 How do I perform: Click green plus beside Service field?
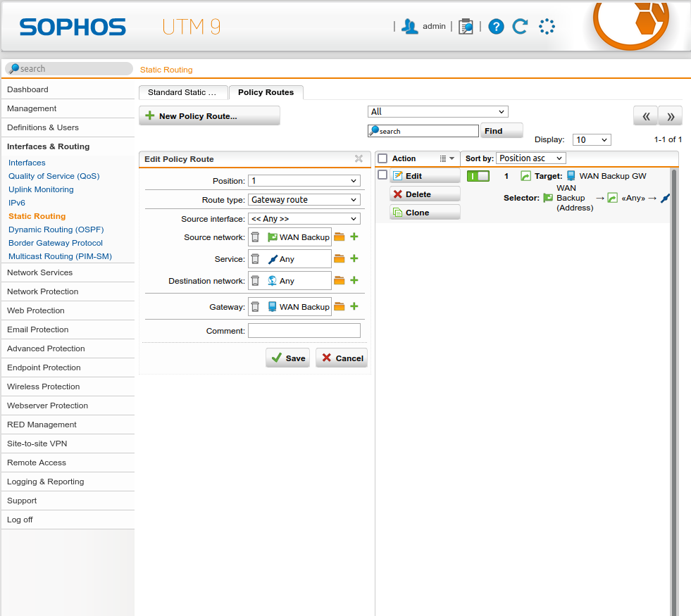tap(354, 258)
